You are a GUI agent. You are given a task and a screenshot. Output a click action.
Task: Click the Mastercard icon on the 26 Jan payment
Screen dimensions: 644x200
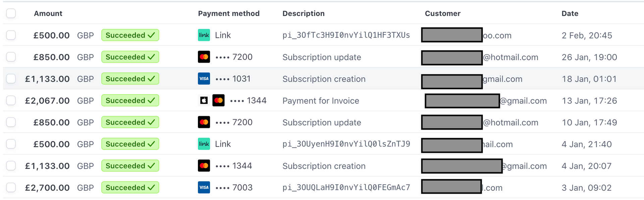(x=204, y=57)
